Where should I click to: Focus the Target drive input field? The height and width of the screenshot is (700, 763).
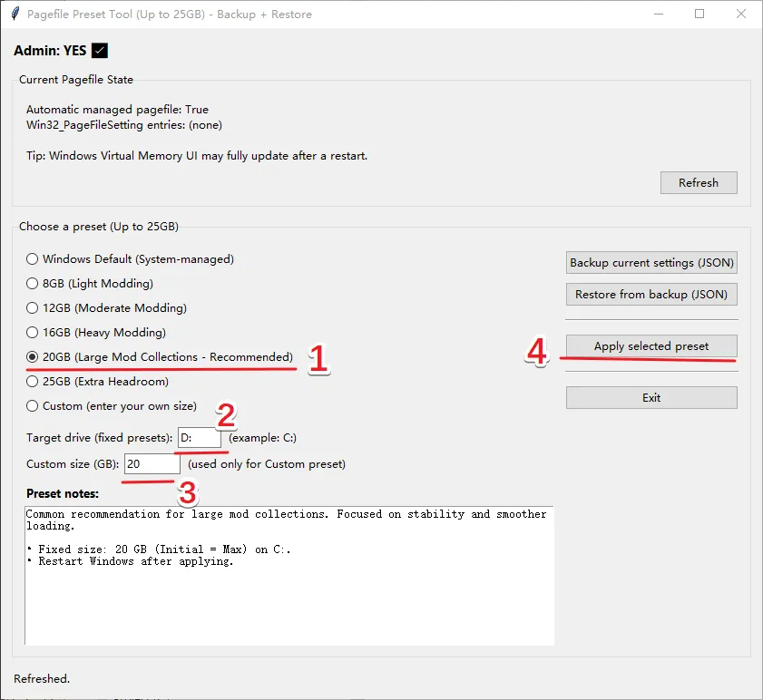(x=200, y=437)
